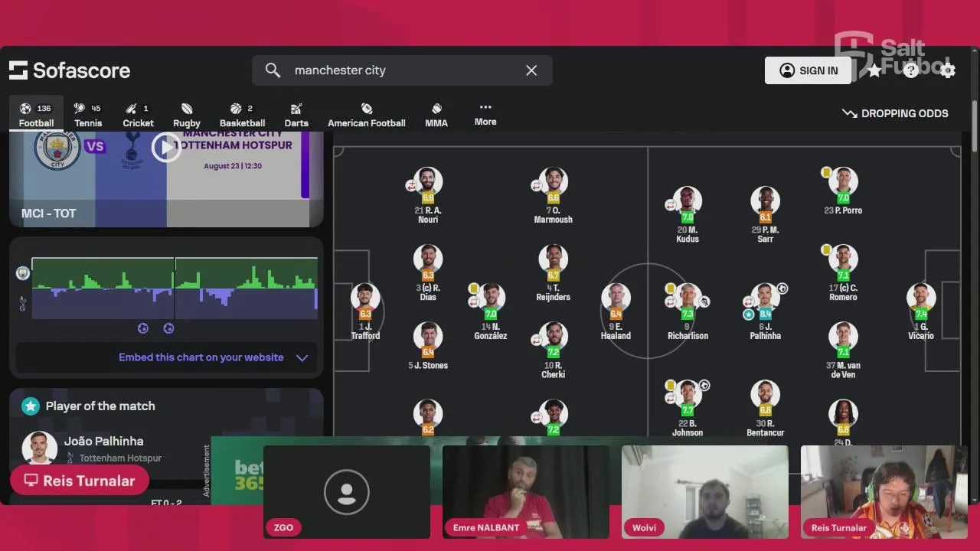980x551 pixels.
Task: Click the SIGN IN button
Action: pos(808,70)
